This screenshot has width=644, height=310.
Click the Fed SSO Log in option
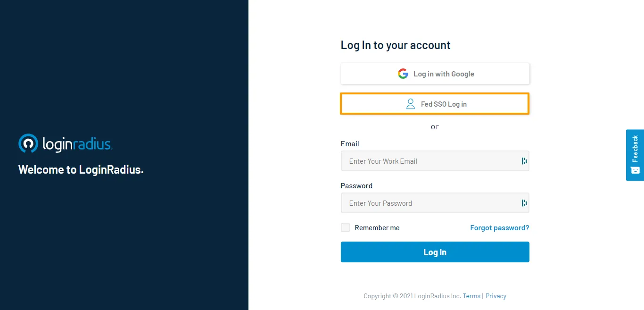point(435,103)
